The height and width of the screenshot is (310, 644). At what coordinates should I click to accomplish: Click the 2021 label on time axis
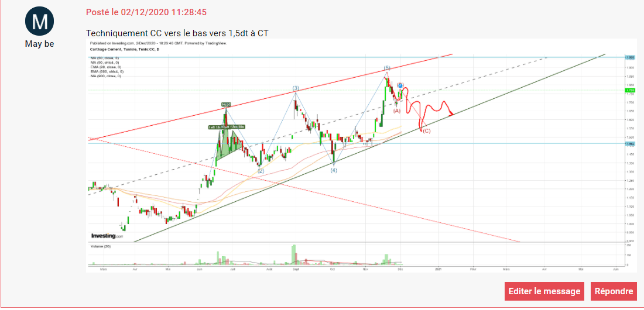coord(439,270)
